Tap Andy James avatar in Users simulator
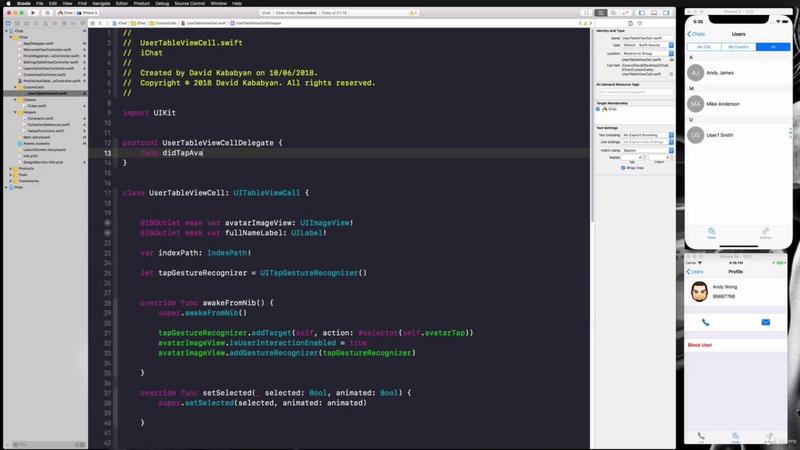The width and height of the screenshot is (800, 450). [x=695, y=73]
